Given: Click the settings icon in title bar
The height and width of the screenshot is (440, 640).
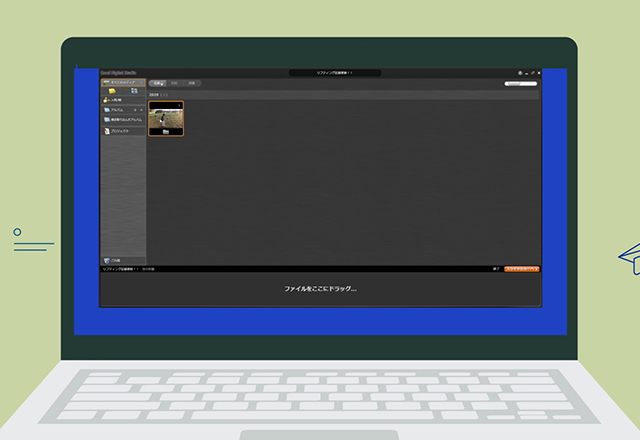Looking at the screenshot, I should pos(521,73).
